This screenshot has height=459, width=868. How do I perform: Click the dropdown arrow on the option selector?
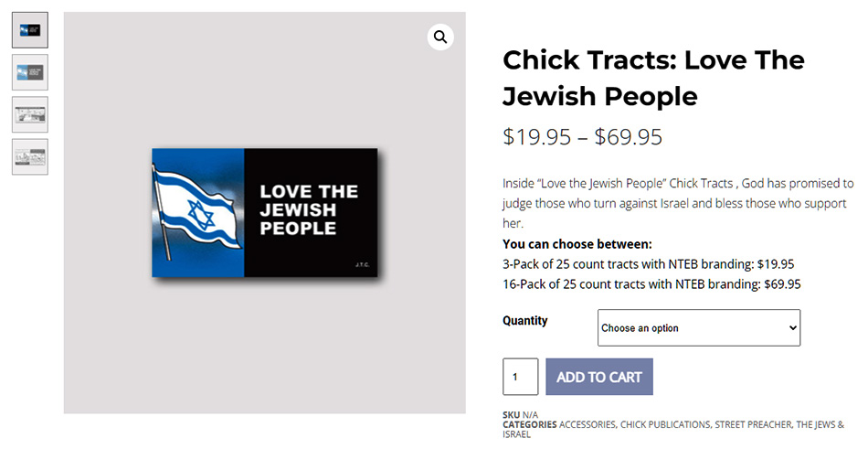(791, 328)
